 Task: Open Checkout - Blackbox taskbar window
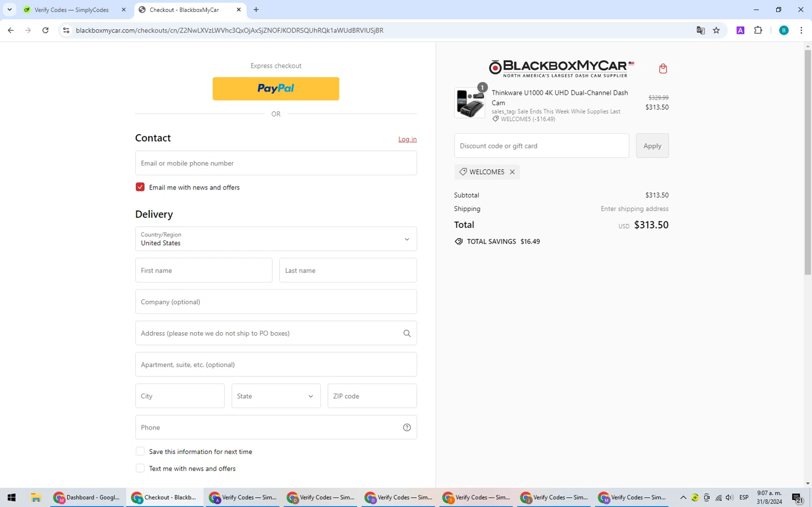click(x=165, y=497)
